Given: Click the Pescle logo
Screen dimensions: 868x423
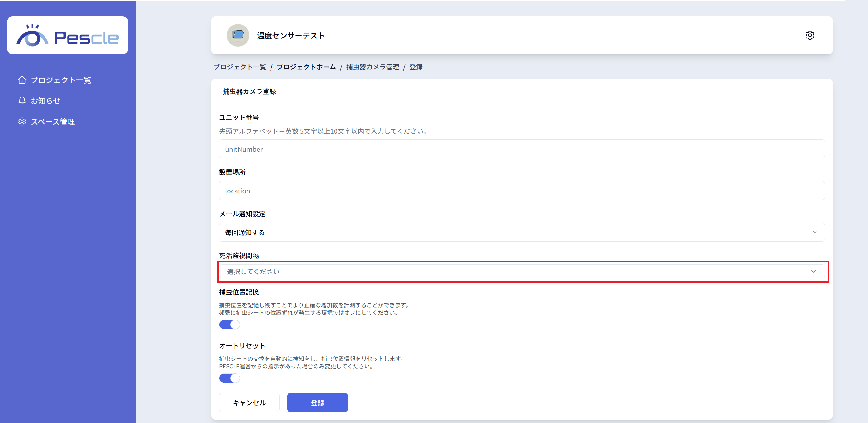Looking at the screenshot, I should 68,36.
